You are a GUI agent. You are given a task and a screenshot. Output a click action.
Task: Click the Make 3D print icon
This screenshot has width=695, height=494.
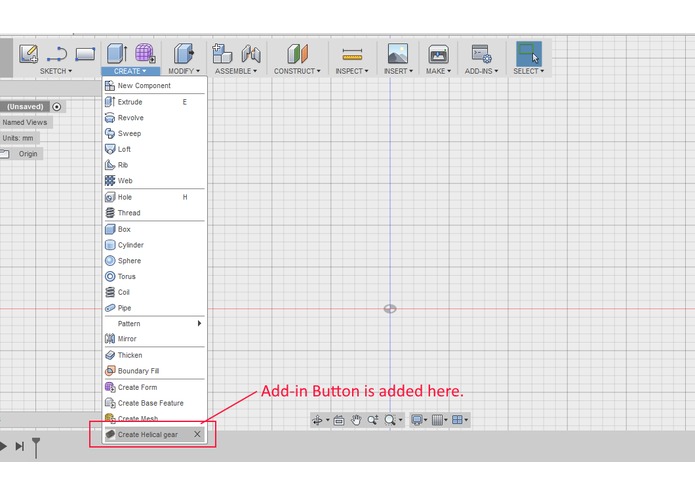click(438, 54)
